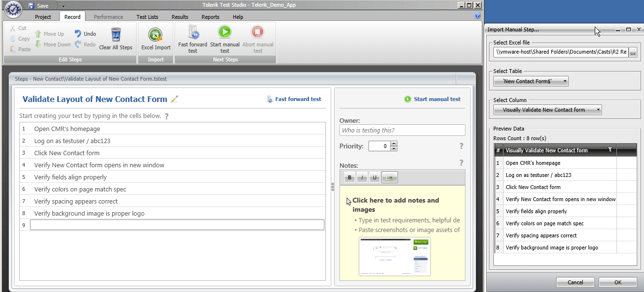Select step 8 'Verify background image is proper logo' in steps
Screen dimensions: 644x292
pos(173,213)
